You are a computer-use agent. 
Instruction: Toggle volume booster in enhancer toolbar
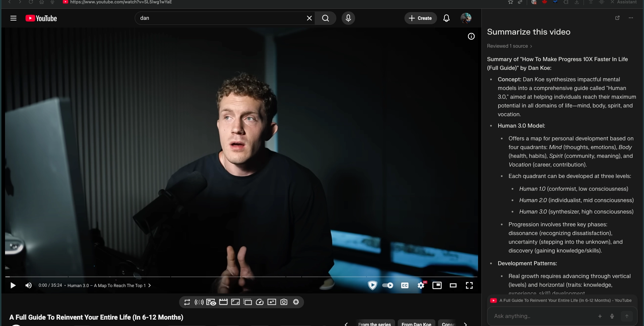coord(199,302)
